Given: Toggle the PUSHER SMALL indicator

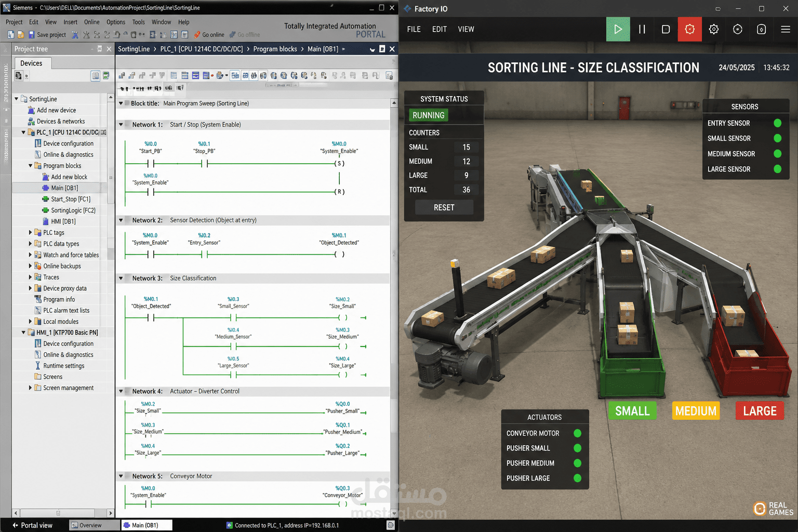Looking at the screenshot, I should click(577, 448).
